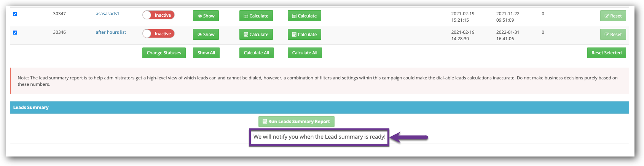The image size is (644, 166).
Task: Click the eye icon on asasasads1's Show button
Action: (x=200, y=16)
